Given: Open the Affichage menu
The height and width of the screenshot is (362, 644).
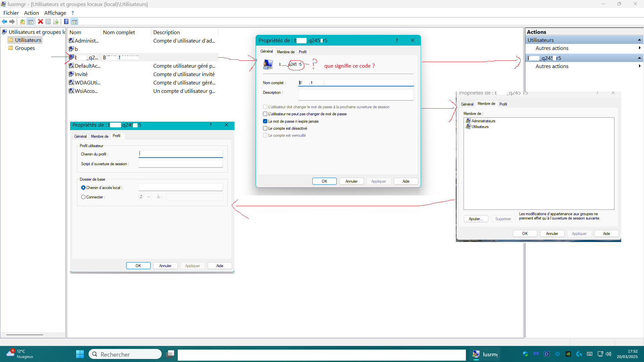Looking at the screenshot, I should (x=55, y=13).
